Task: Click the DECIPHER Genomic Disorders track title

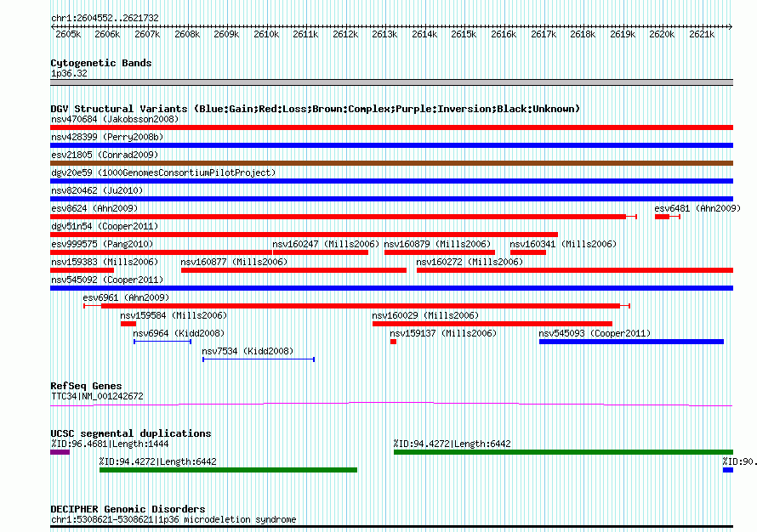Action: click(128, 509)
